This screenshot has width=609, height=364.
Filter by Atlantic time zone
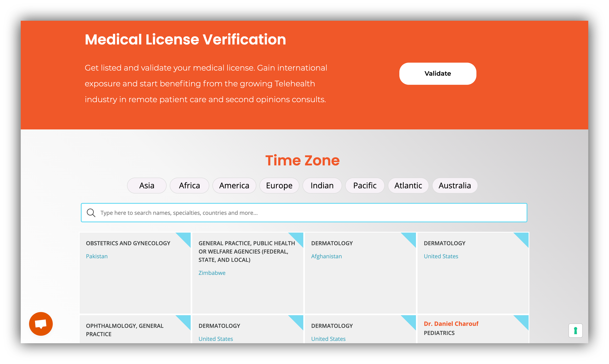[x=408, y=185]
